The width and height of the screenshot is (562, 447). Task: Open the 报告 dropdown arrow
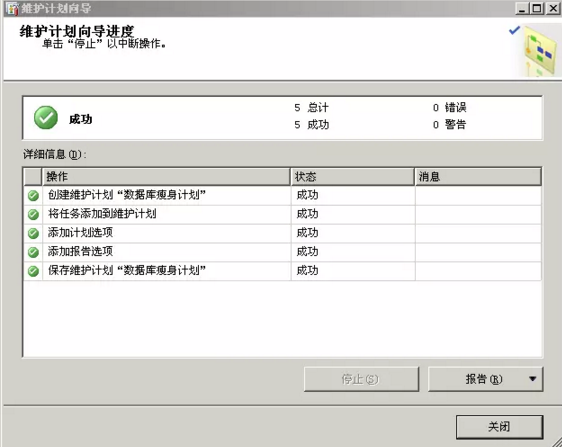(x=533, y=379)
